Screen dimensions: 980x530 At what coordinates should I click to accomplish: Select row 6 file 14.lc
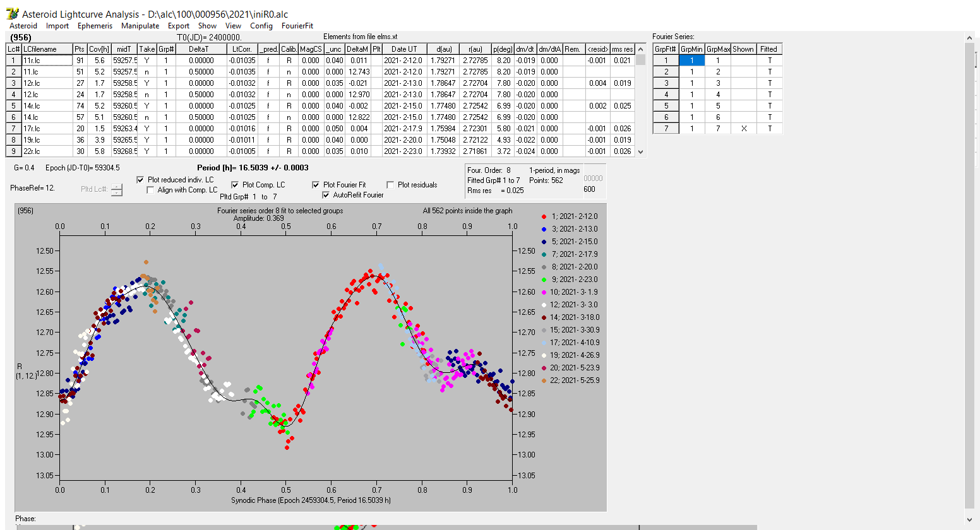click(47, 117)
